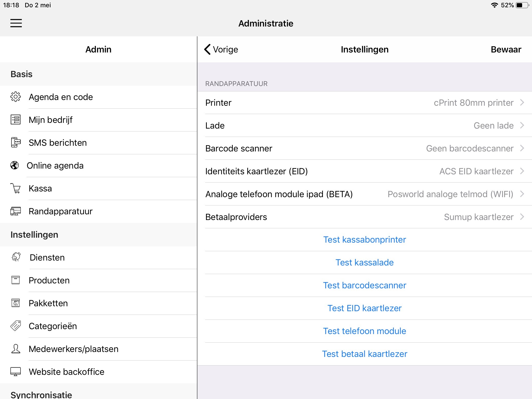Click the Medewerkers/plaatsen person icon
The height and width of the screenshot is (399, 532).
(16, 349)
